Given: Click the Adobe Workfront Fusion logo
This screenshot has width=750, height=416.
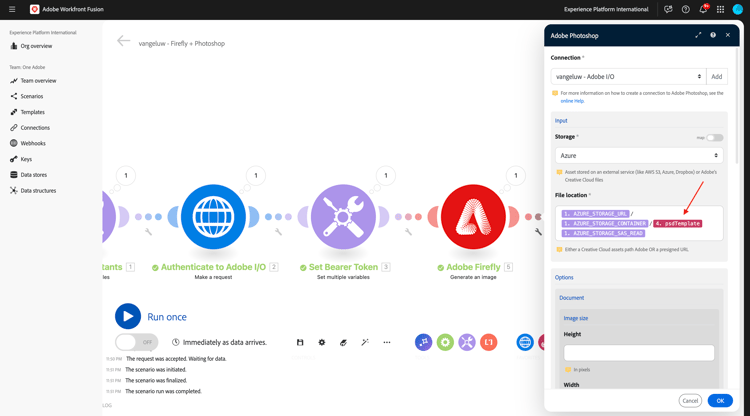Looking at the screenshot, I should [34, 9].
